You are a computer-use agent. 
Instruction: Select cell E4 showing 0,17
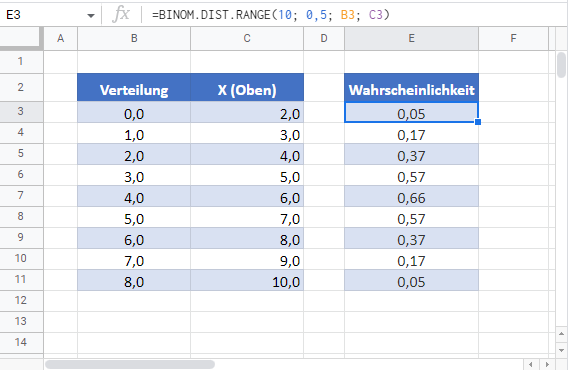click(x=412, y=133)
